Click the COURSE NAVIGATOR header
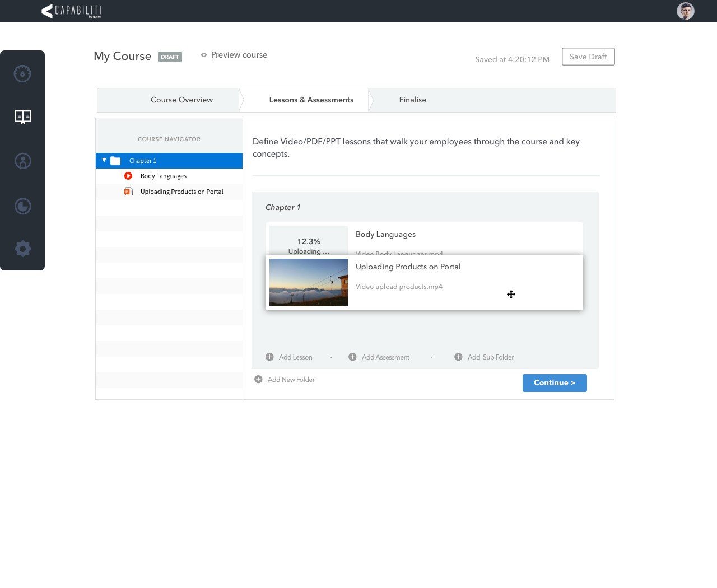 [x=169, y=139]
